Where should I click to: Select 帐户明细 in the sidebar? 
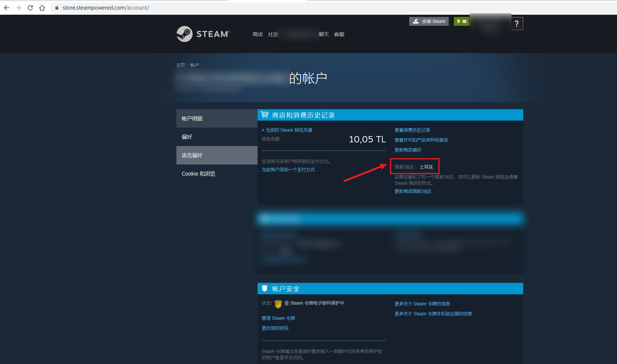pyautogui.click(x=192, y=118)
